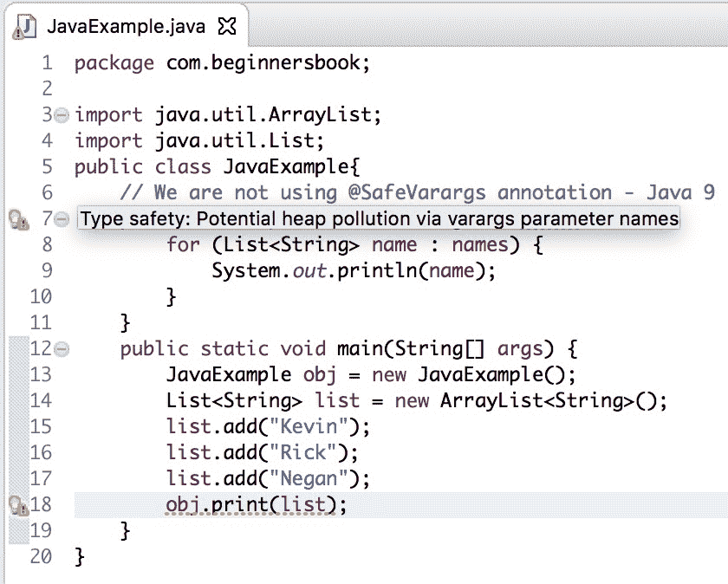Click 'System.out.println(name);' statement
Screen dimensions: 728x584
354,271
